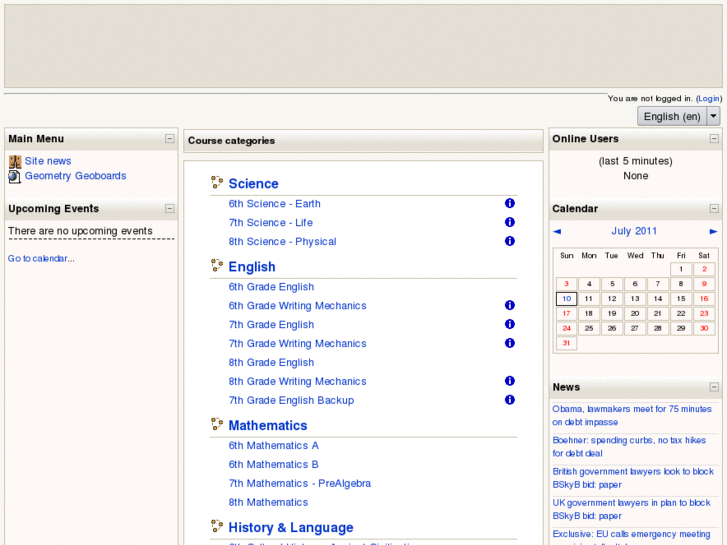
Task: Click the Geometry Geoboards resource icon
Action: (15, 176)
